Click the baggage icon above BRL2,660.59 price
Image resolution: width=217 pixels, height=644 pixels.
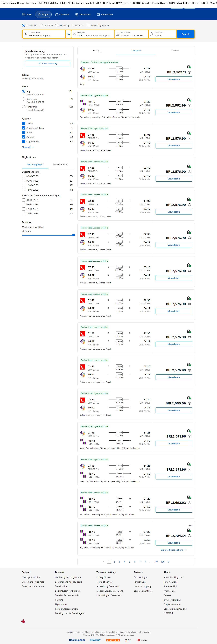[x=189, y=398]
